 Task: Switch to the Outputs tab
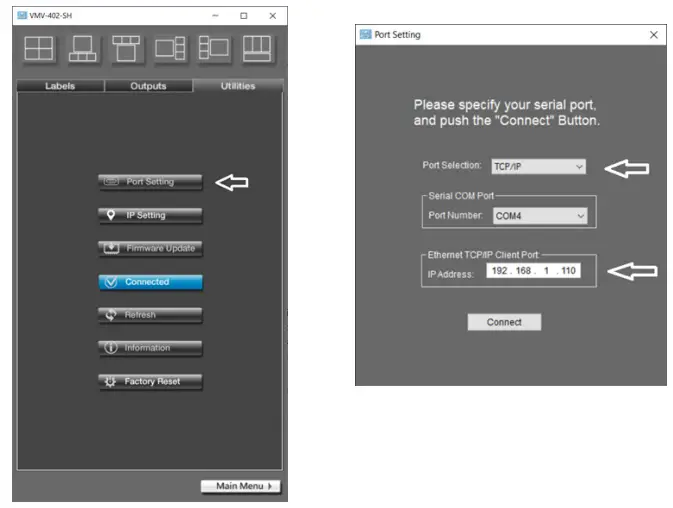[x=149, y=86]
